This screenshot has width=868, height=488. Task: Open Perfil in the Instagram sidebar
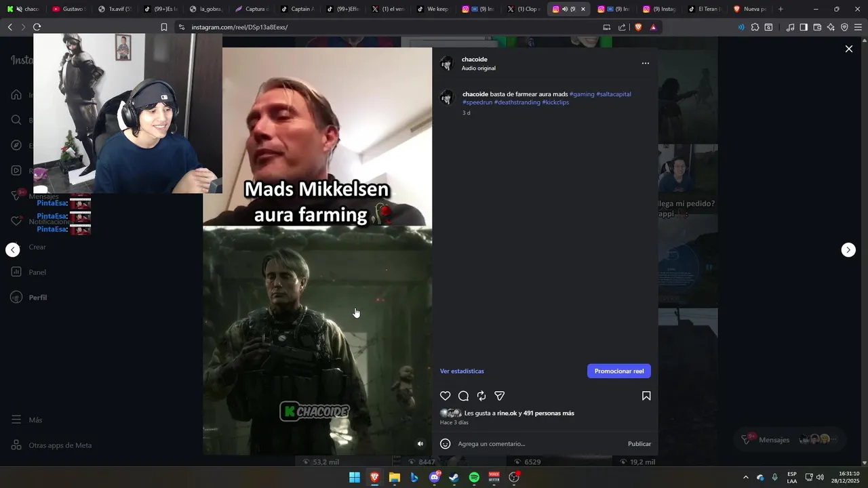pos(29,298)
